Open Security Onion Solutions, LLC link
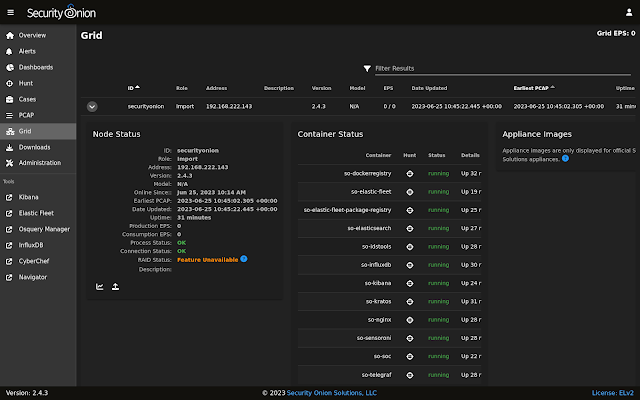The image size is (640, 400). (x=331, y=393)
